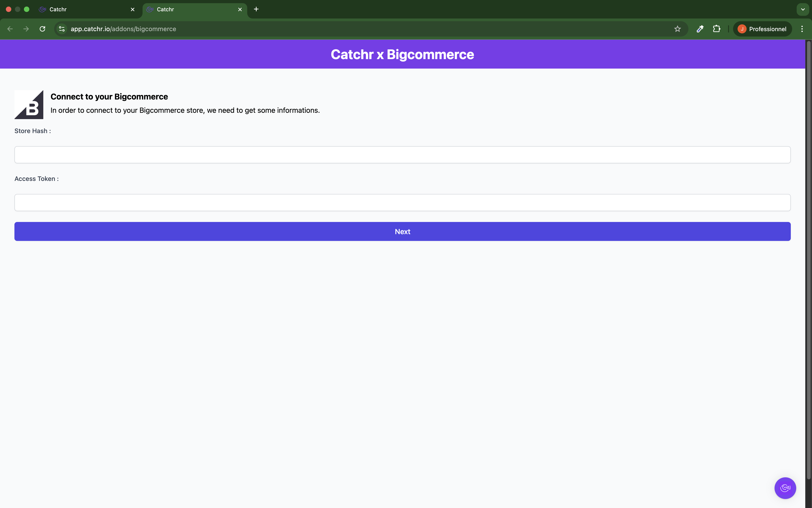Click the page vertical scrollbar

click(x=809, y=260)
